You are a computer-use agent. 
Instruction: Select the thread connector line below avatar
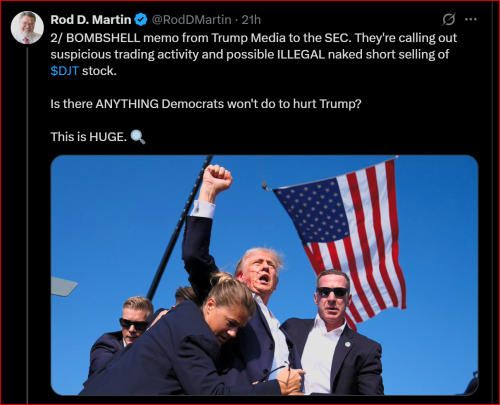coord(27,222)
